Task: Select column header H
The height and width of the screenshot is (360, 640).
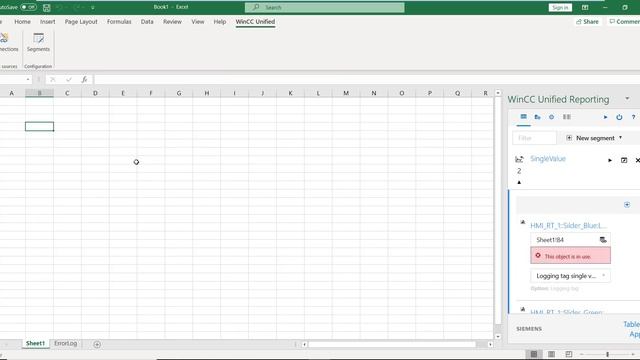Action: pos(207,93)
